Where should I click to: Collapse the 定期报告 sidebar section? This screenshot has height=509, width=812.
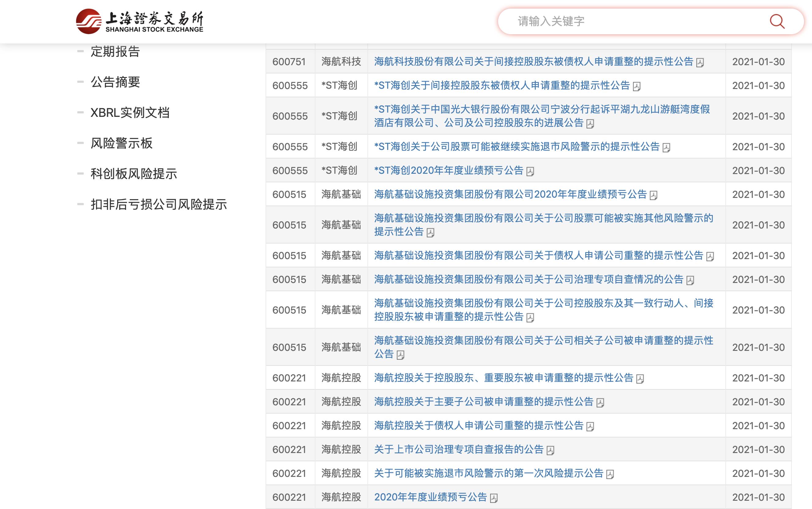click(80, 51)
